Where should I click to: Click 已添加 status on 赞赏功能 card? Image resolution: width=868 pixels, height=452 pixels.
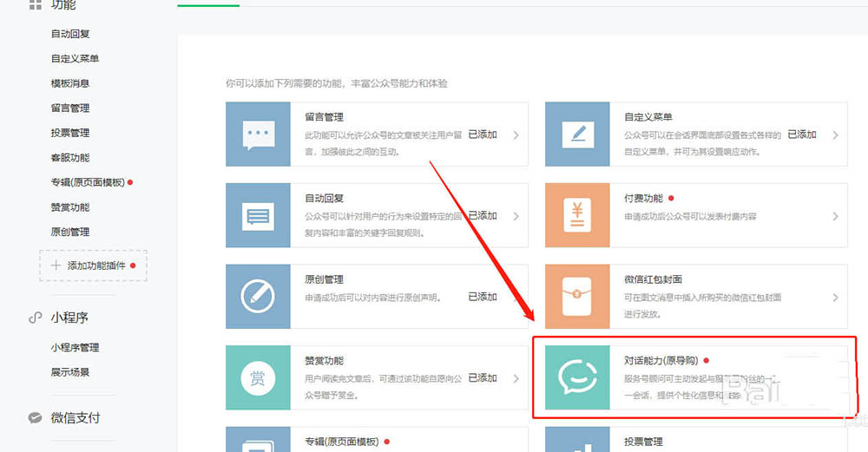483,378
